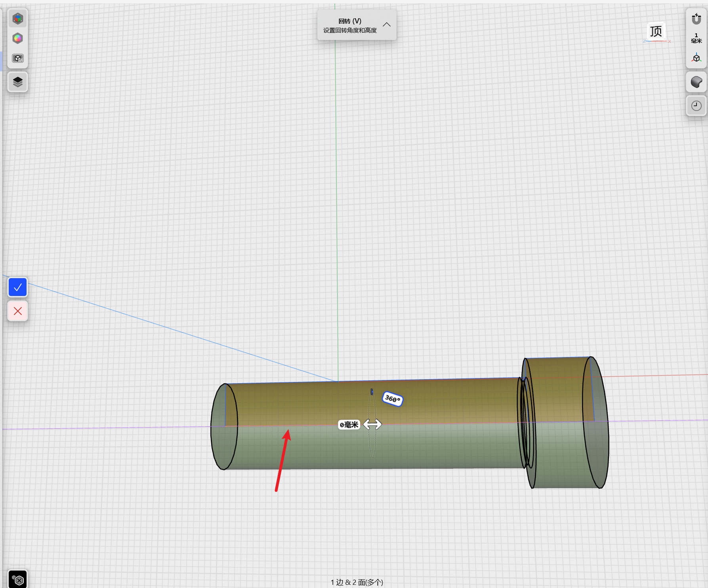Click the black icon at bottom-left corner

coord(18,580)
